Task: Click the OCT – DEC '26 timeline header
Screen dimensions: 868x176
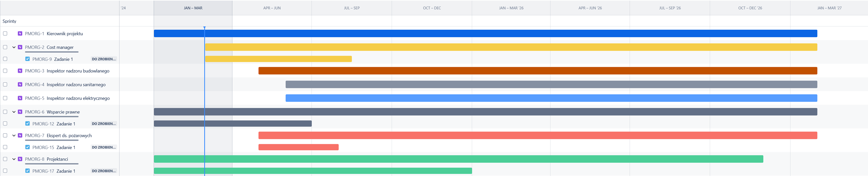Action: pyautogui.click(x=750, y=8)
